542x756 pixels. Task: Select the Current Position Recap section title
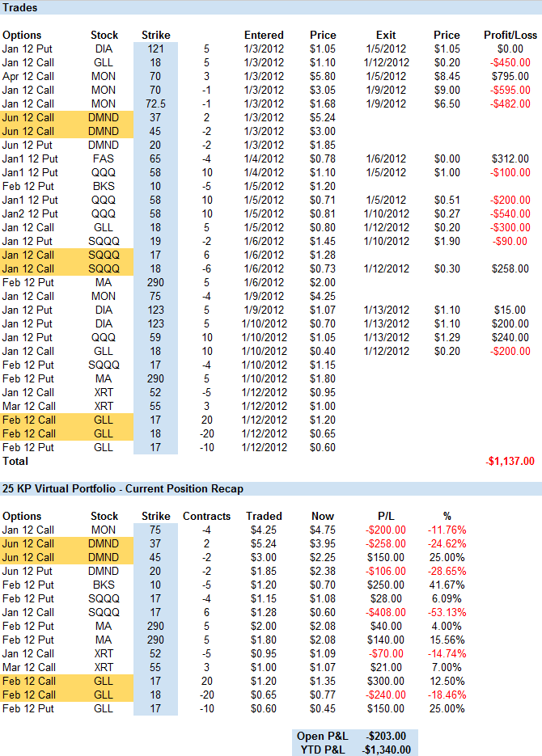click(122, 488)
